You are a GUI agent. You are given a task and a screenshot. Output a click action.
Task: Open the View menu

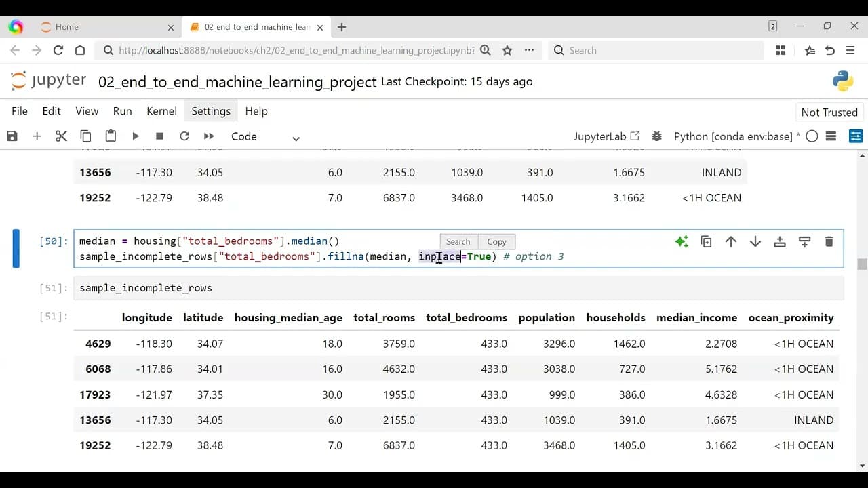(87, 111)
